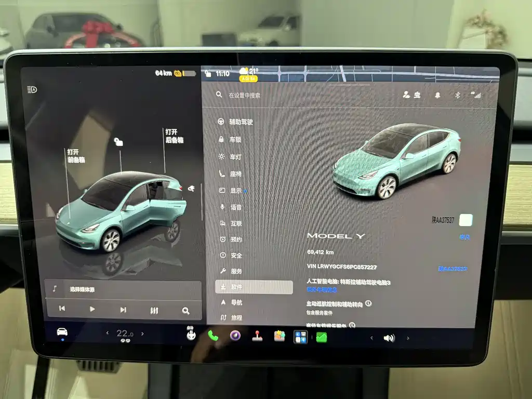Tap the seat heater auto icon

click(x=191, y=334)
